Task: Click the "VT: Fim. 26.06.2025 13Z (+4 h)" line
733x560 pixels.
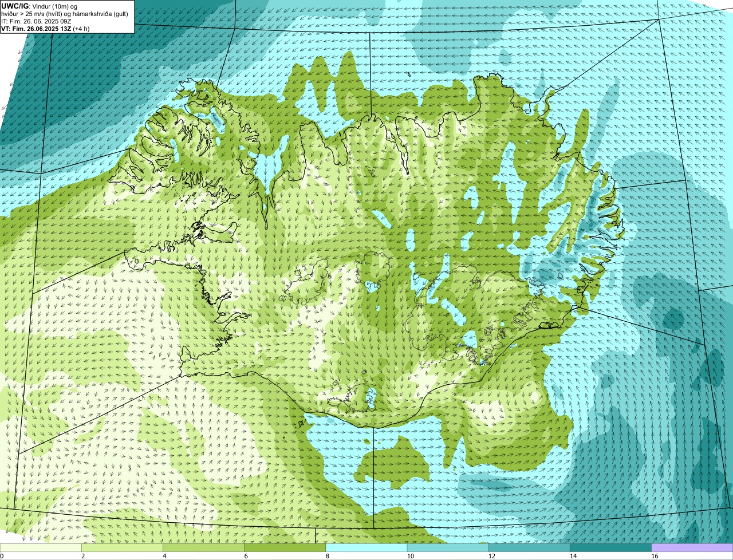Action: pos(45,28)
